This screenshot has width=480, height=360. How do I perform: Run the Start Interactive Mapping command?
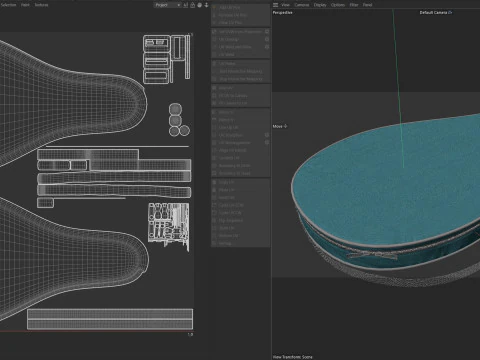[240, 71]
